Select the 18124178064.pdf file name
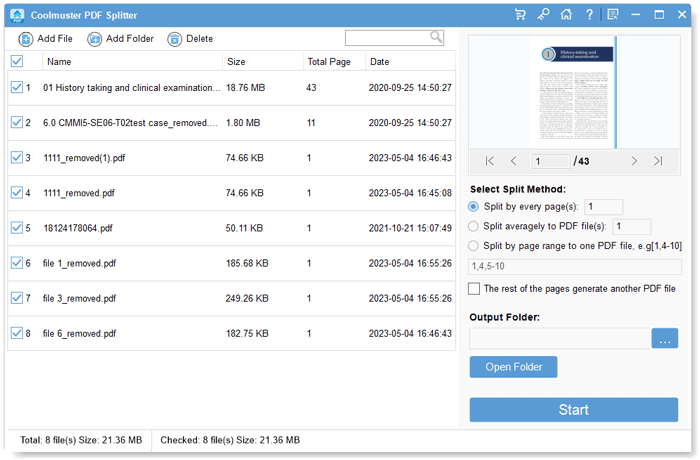The width and height of the screenshot is (700, 460). click(x=78, y=228)
